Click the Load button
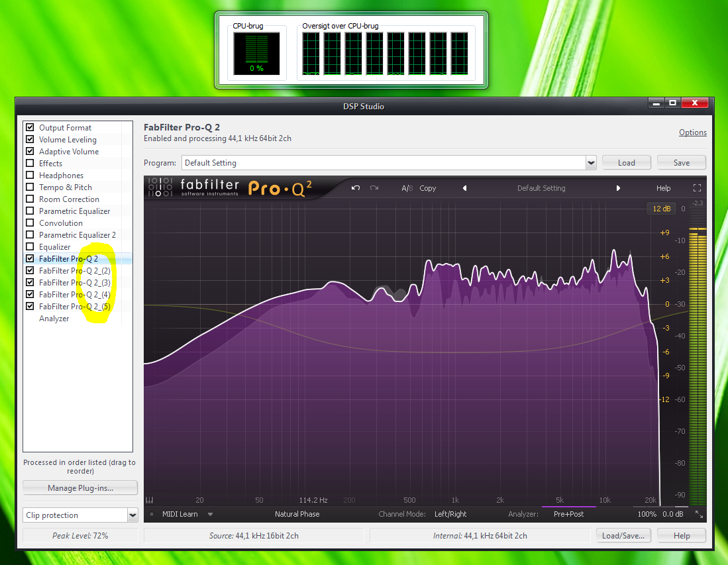Image resolution: width=728 pixels, height=565 pixels. click(x=627, y=163)
